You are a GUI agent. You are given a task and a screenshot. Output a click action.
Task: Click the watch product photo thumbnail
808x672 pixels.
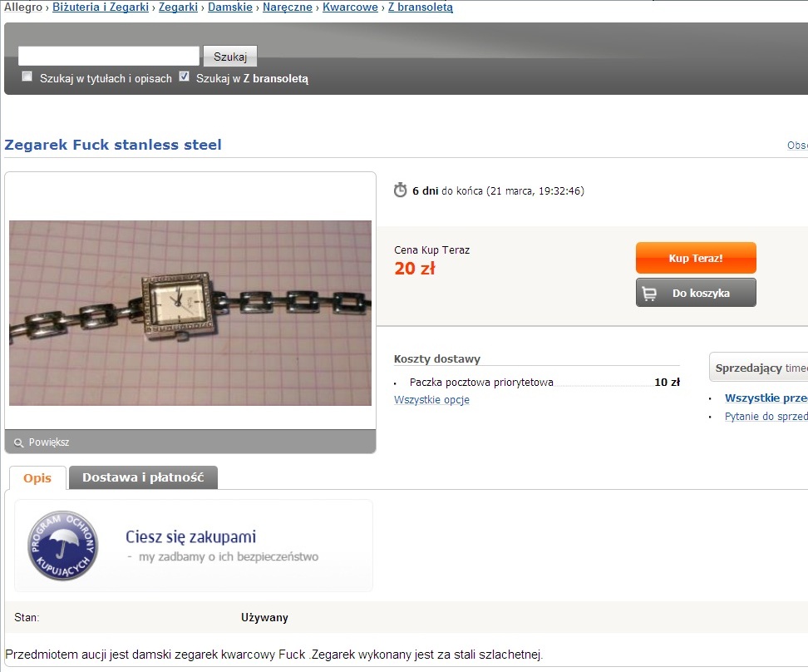pyautogui.click(x=190, y=313)
